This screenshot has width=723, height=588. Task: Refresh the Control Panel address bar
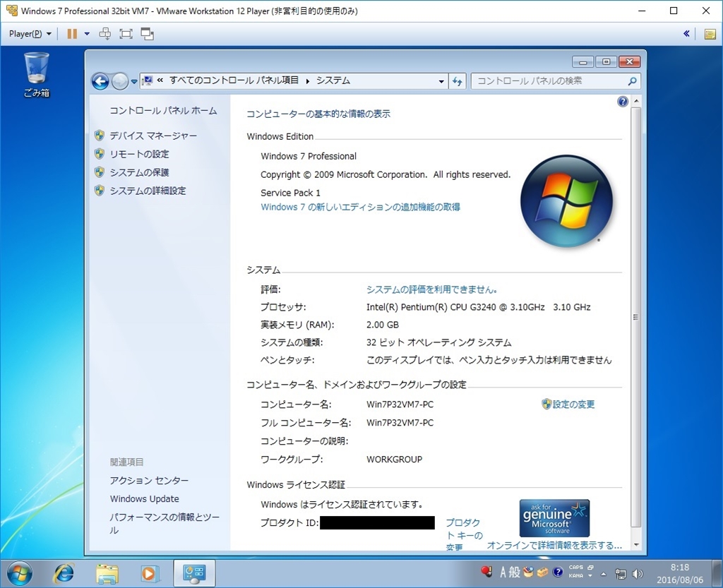pos(457,81)
